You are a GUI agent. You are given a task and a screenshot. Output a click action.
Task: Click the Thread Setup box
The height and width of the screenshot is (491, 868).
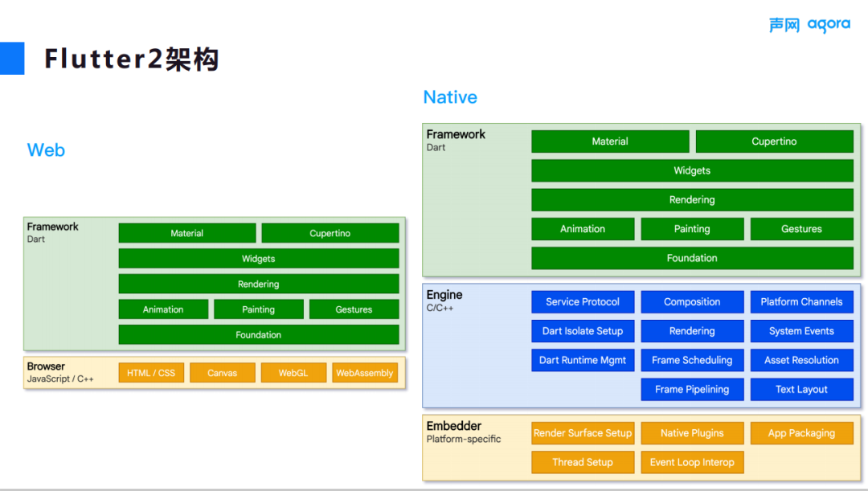(583, 462)
